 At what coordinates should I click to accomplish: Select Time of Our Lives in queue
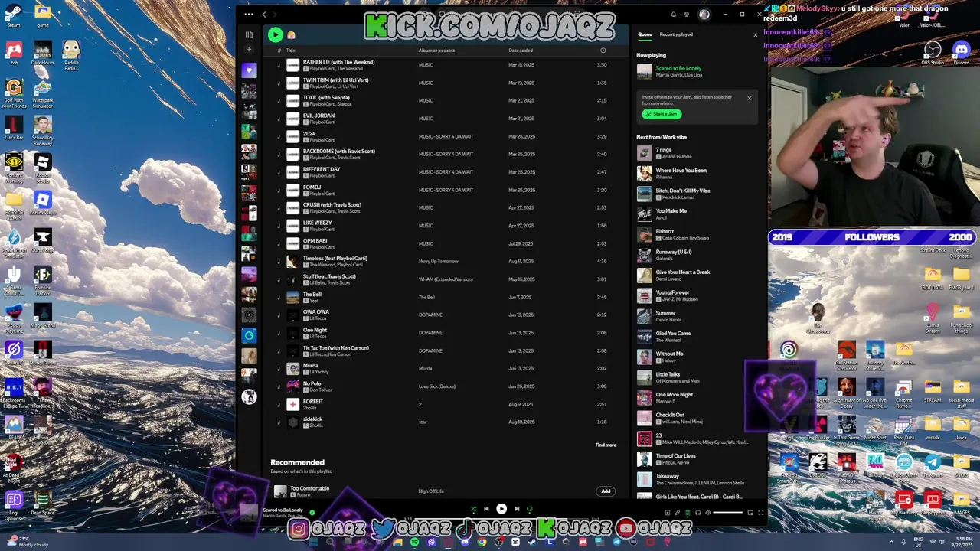tap(697, 458)
